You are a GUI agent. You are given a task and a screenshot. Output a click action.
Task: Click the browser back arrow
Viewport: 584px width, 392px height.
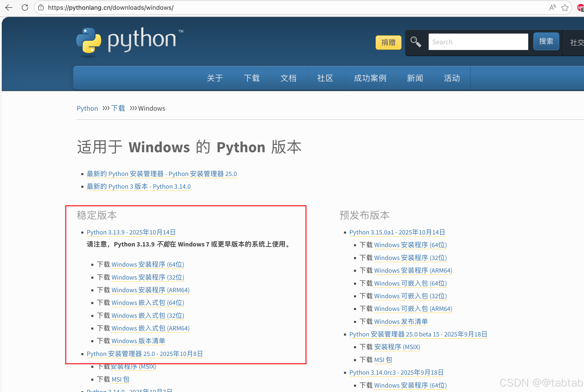click(9, 8)
